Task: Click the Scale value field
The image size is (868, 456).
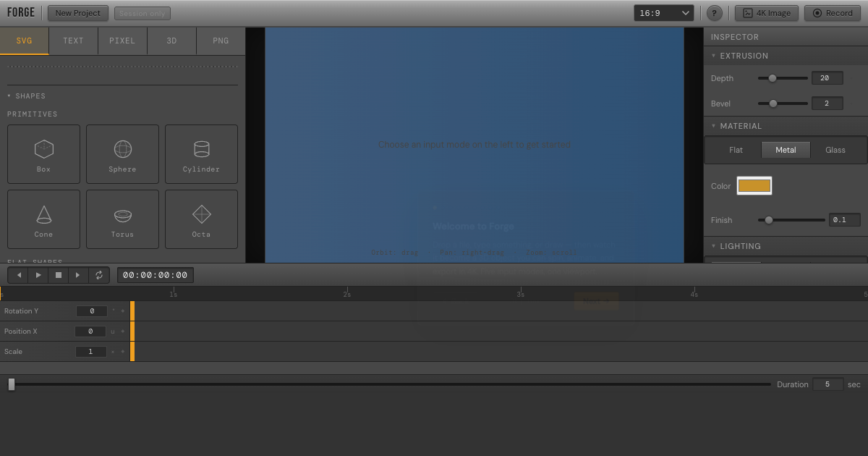Action: [x=90, y=352]
